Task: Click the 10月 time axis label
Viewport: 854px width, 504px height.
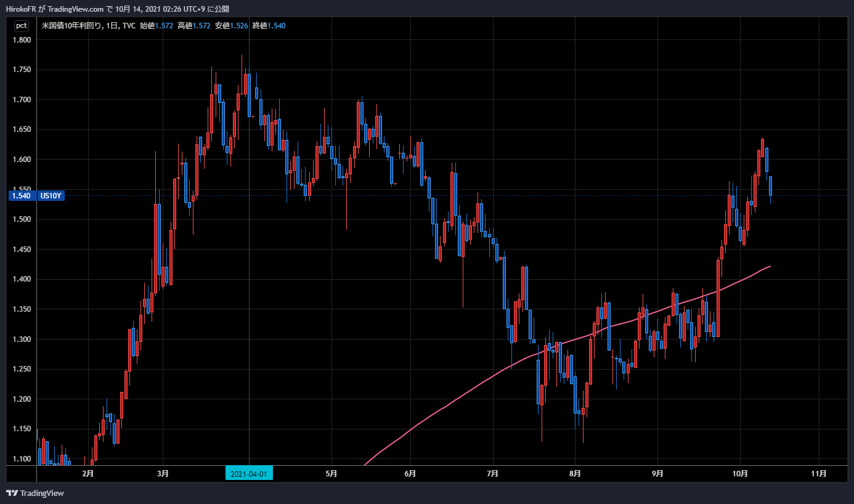Action: pyautogui.click(x=740, y=474)
